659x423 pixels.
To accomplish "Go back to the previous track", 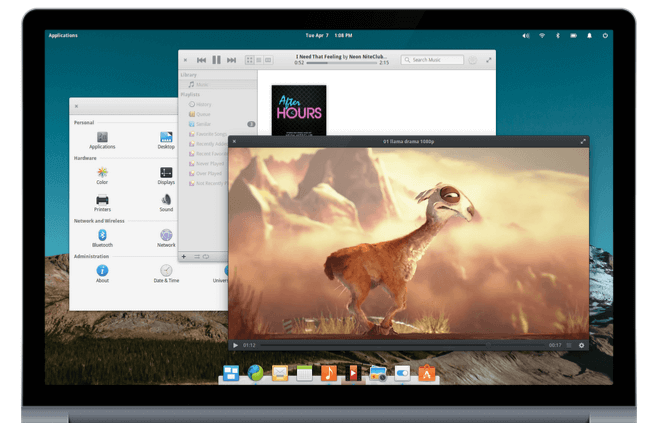I will pyautogui.click(x=202, y=60).
